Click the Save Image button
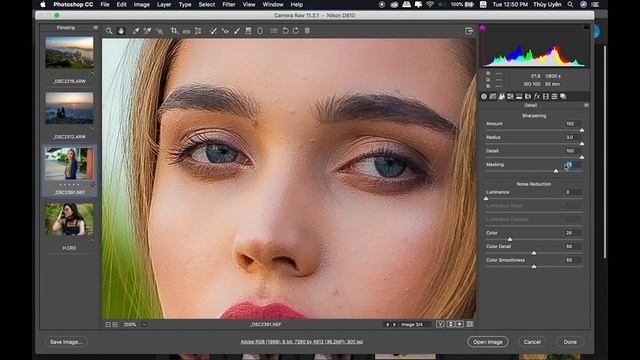The height and width of the screenshot is (360, 640). tap(66, 342)
